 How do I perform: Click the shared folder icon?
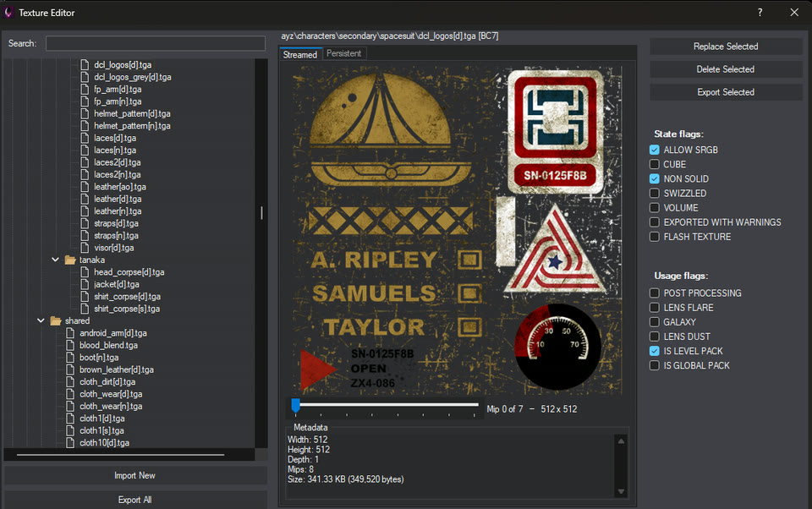[x=56, y=321]
